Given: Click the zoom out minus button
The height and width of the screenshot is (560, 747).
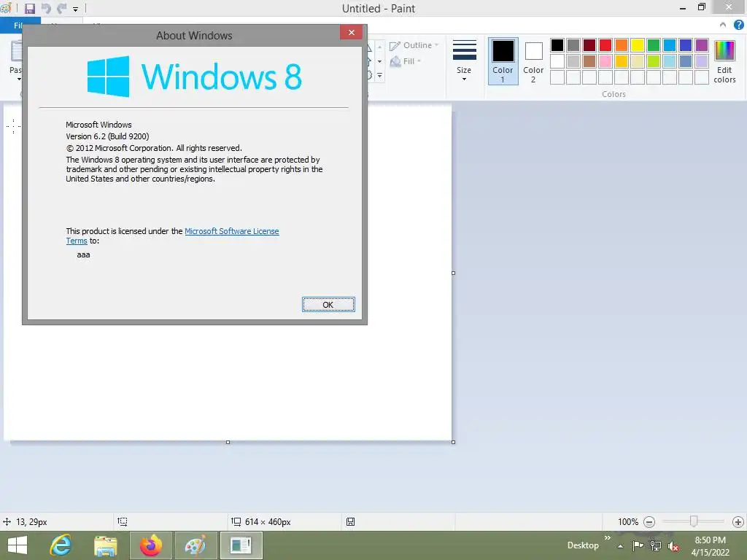Looking at the screenshot, I should [649, 522].
